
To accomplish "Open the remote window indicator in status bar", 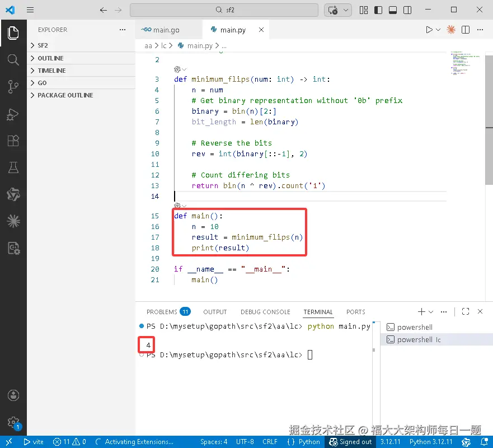I will [9, 442].
